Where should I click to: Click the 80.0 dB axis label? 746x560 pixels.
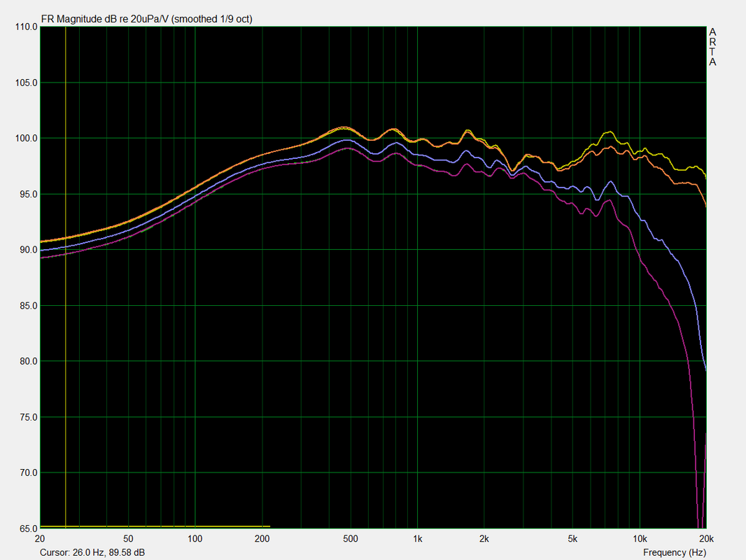(x=28, y=361)
